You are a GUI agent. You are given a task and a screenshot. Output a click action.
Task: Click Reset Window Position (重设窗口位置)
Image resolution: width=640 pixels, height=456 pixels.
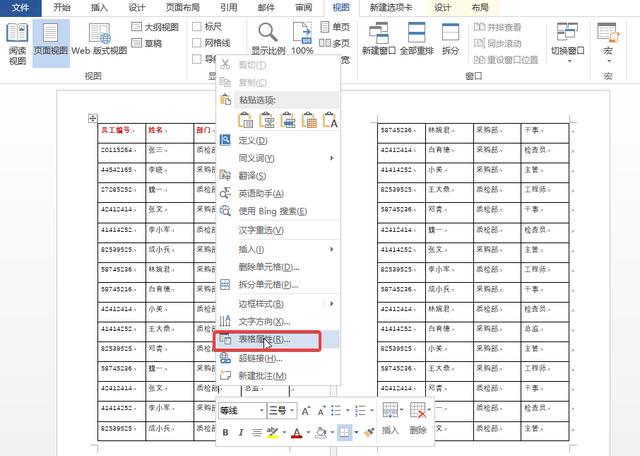point(506,60)
